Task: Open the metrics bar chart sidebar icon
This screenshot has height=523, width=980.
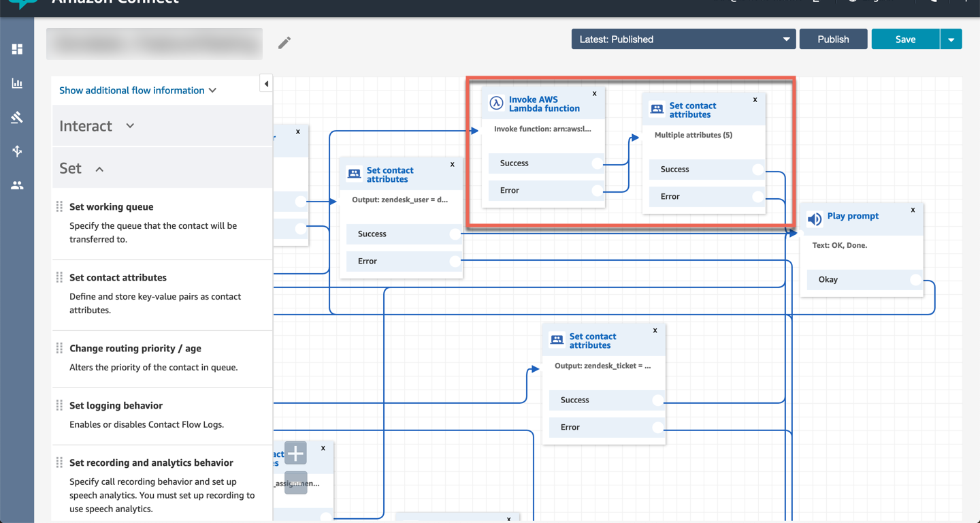Action: pos(17,83)
